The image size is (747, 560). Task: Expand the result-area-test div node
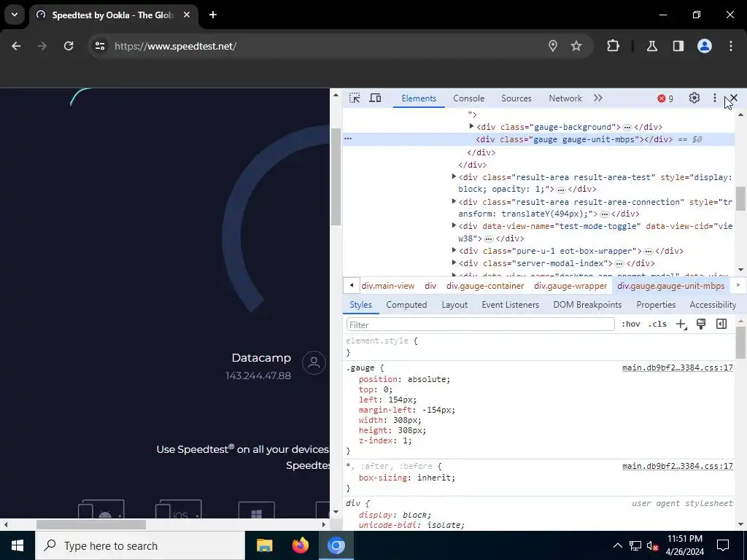coord(454,176)
